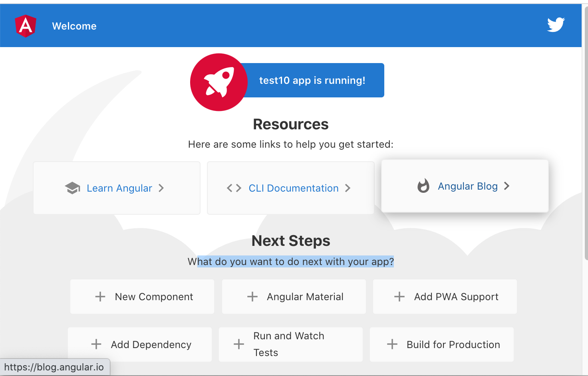This screenshot has height=376, width=588.
Task: Select the Add PWA Support card
Action: pyautogui.click(x=445, y=297)
